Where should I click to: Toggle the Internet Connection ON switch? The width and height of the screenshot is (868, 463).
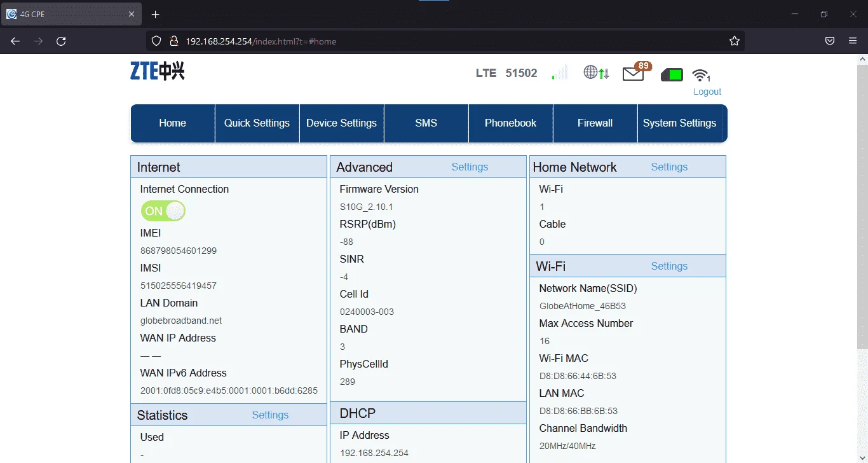[x=163, y=211]
